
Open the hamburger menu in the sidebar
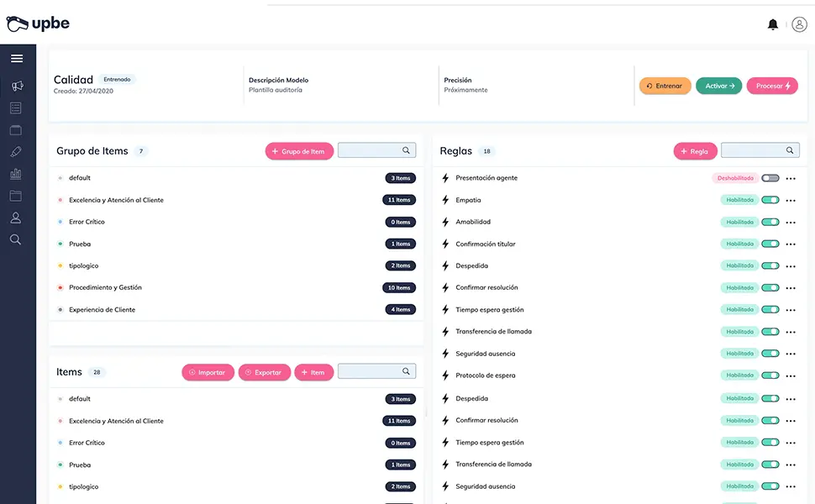click(17, 59)
